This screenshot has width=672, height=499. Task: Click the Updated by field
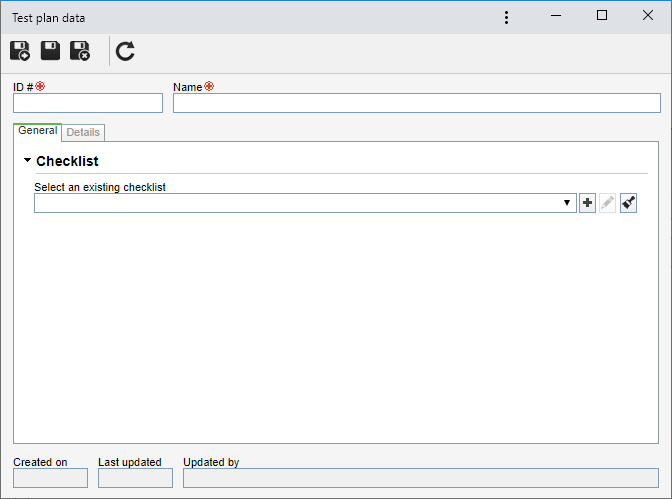coord(421,478)
